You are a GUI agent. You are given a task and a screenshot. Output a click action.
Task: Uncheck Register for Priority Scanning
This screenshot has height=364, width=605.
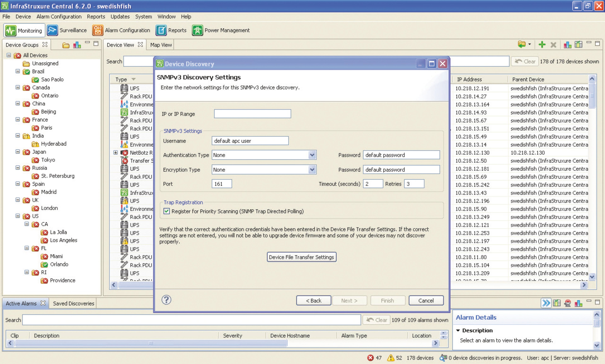(167, 211)
